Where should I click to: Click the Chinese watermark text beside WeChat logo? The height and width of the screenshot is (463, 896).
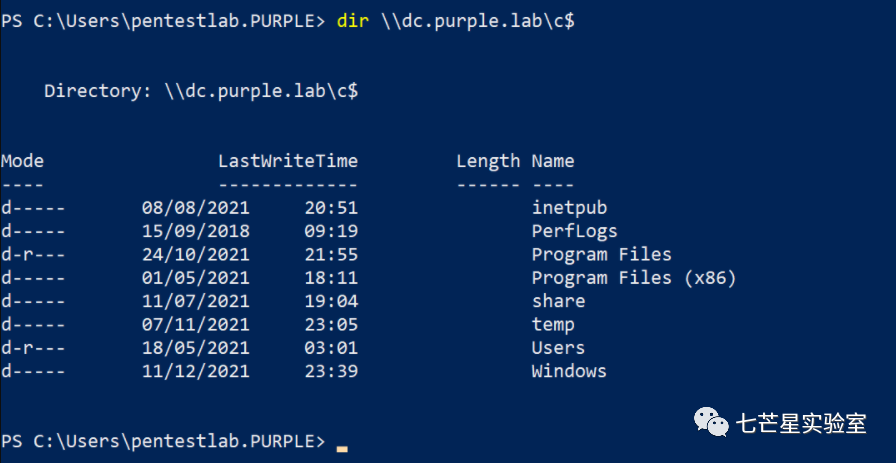coord(802,424)
